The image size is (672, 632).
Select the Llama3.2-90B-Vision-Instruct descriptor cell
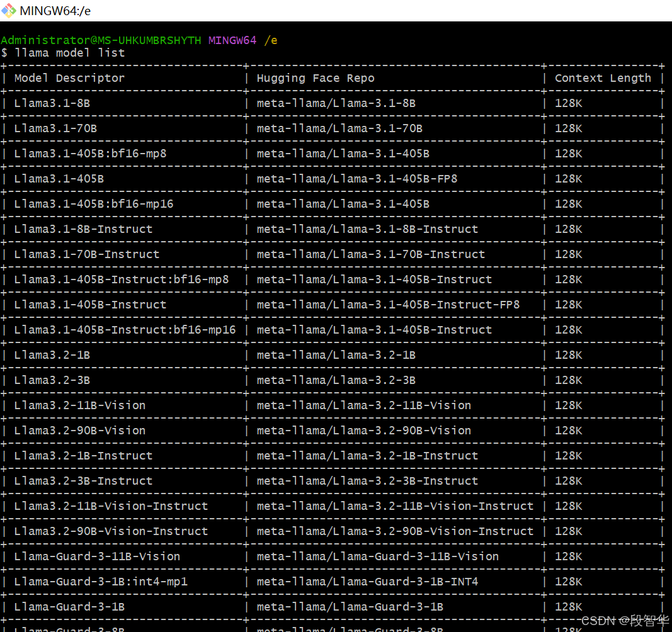111,531
